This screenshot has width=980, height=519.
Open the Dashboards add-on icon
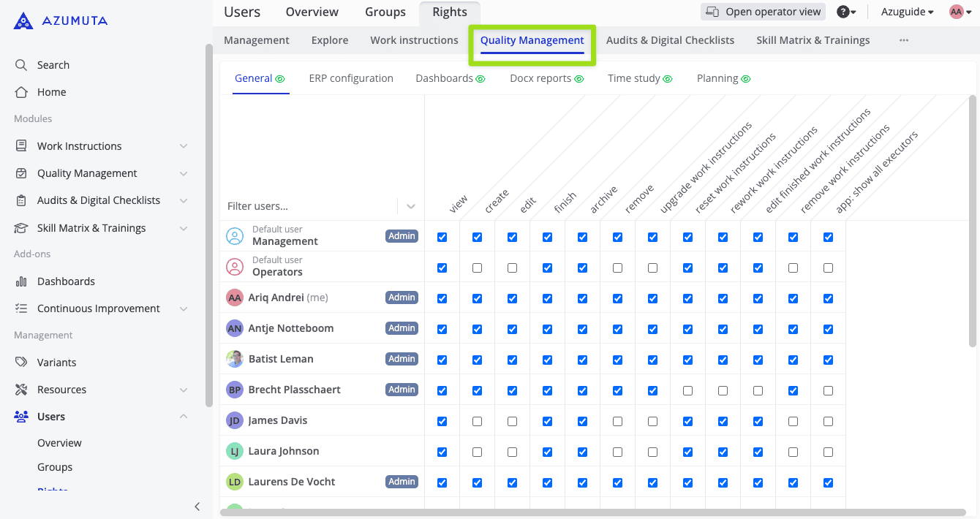click(20, 281)
